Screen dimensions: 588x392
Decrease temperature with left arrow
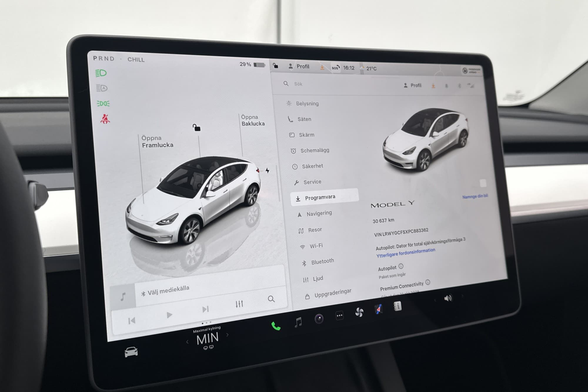187,342
